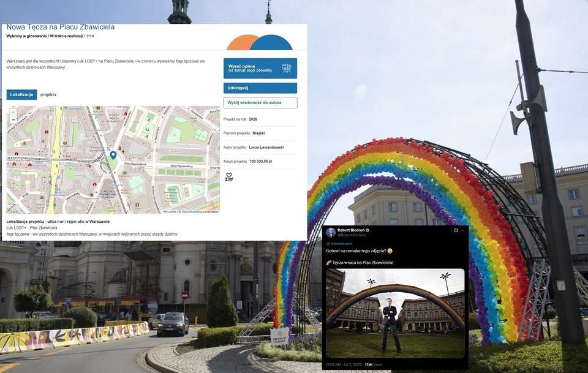588x373 pixels.
Task: Click the 'Warszawa jest dla wszystkich!' description paragraph
Action: [x=106, y=64]
